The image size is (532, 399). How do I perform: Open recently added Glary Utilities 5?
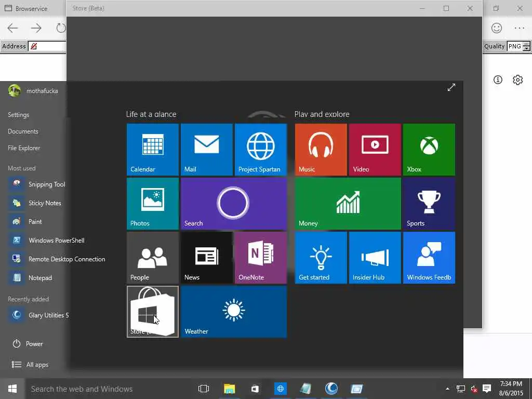point(38,315)
